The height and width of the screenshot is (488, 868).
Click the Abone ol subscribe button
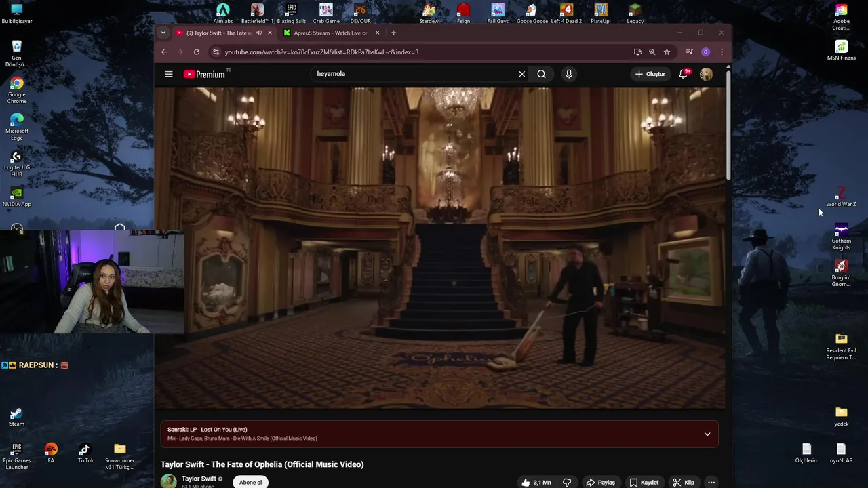tap(250, 482)
